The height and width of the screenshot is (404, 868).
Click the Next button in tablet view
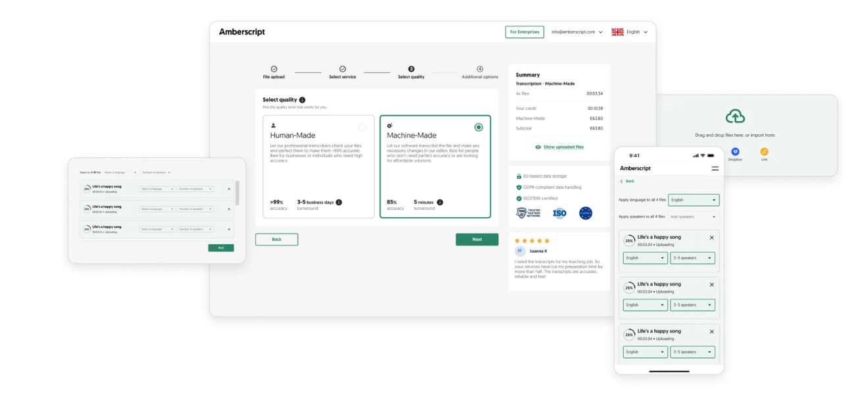click(221, 248)
